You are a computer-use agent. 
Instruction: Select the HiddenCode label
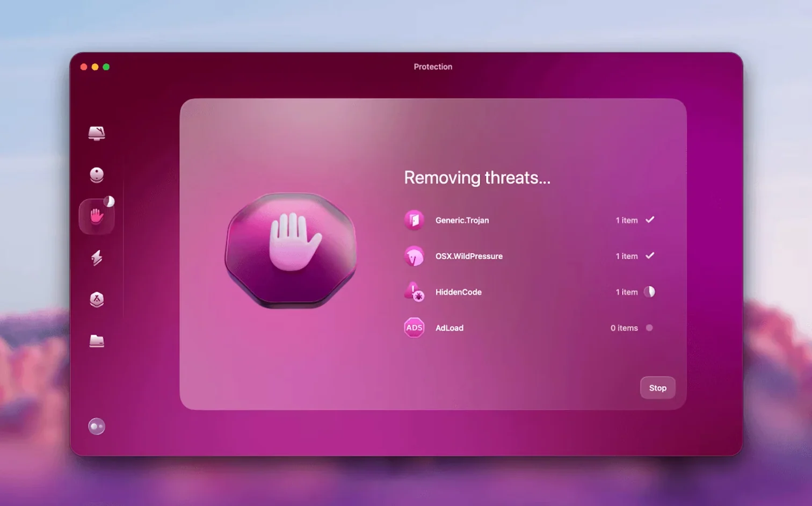click(458, 292)
